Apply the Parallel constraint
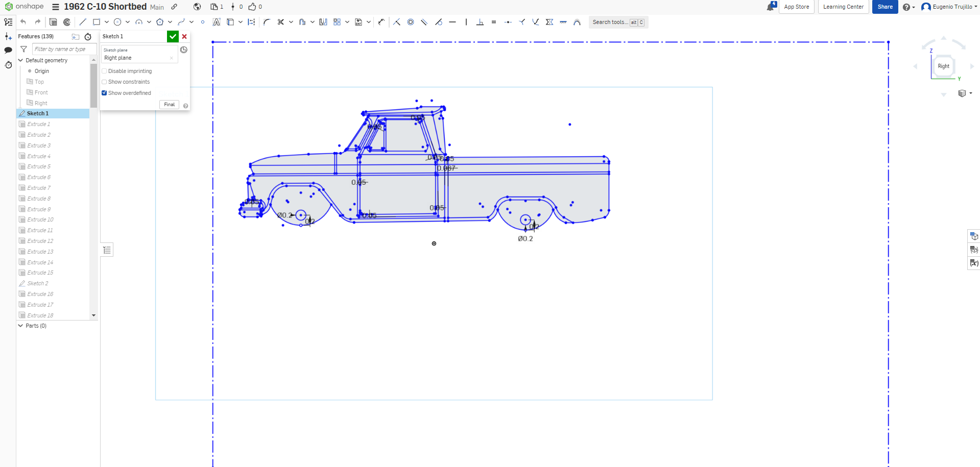This screenshot has height=467, width=980. point(424,22)
